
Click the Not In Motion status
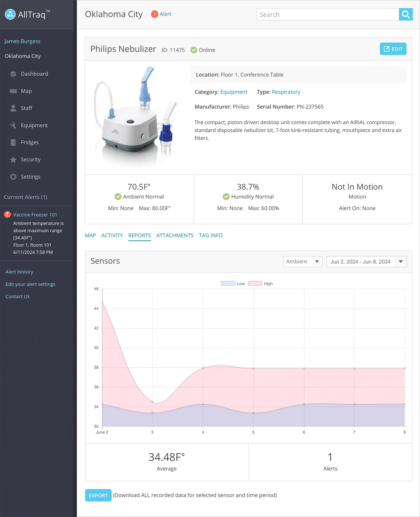357,187
